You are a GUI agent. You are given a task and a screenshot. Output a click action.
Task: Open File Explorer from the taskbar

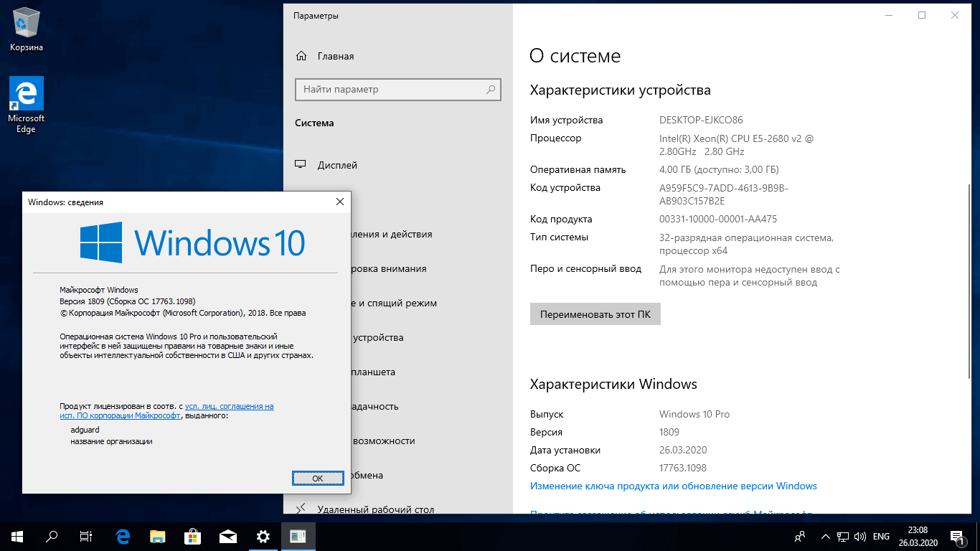point(158,536)
